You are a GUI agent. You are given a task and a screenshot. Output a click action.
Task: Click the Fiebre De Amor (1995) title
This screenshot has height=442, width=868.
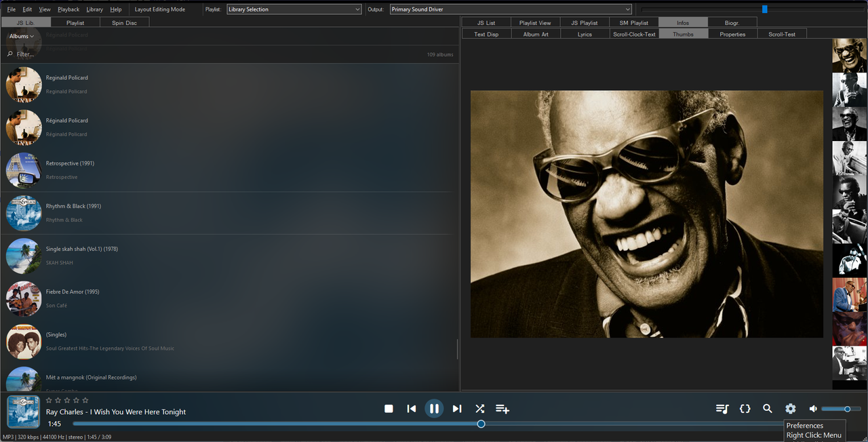pyautogui.click(x=73, y=292)
